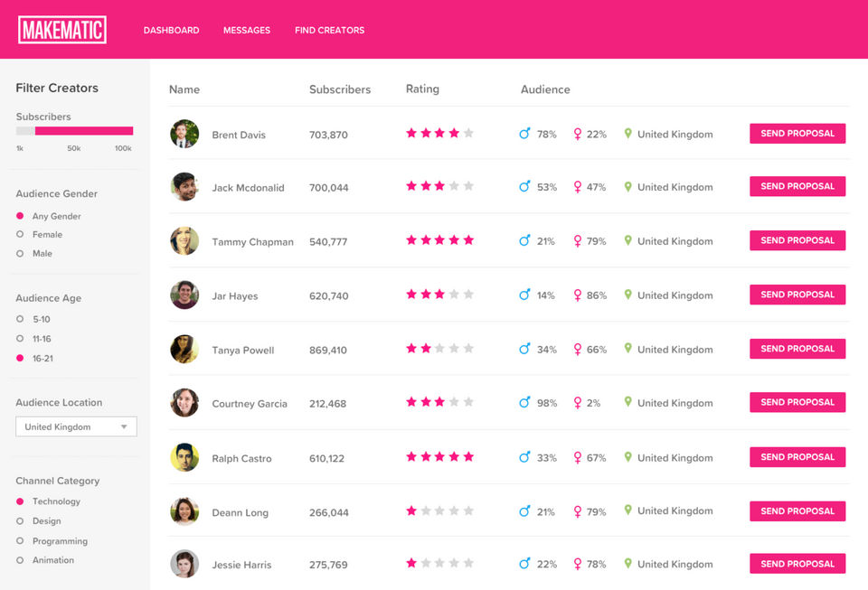Viewport: 868px width, 590px height.
Task: Click Tammy Chapman's profile avatar
Action: [184, 241]
